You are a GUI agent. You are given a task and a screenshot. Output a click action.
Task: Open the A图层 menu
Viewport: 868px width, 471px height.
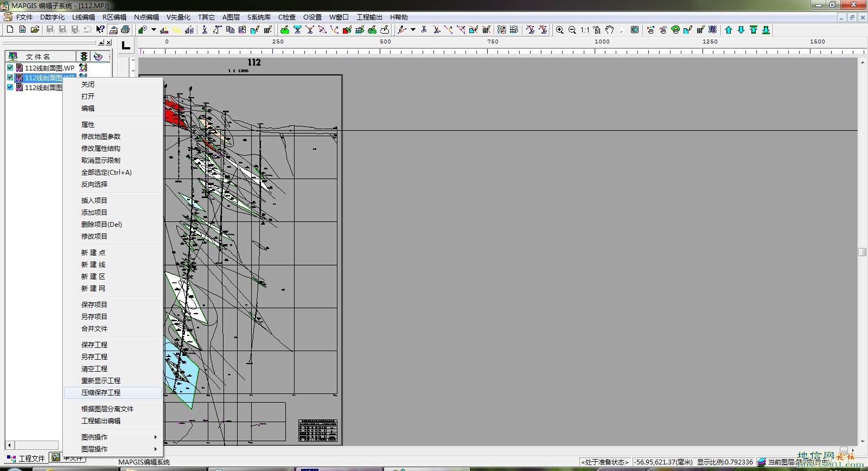(231, 17)
